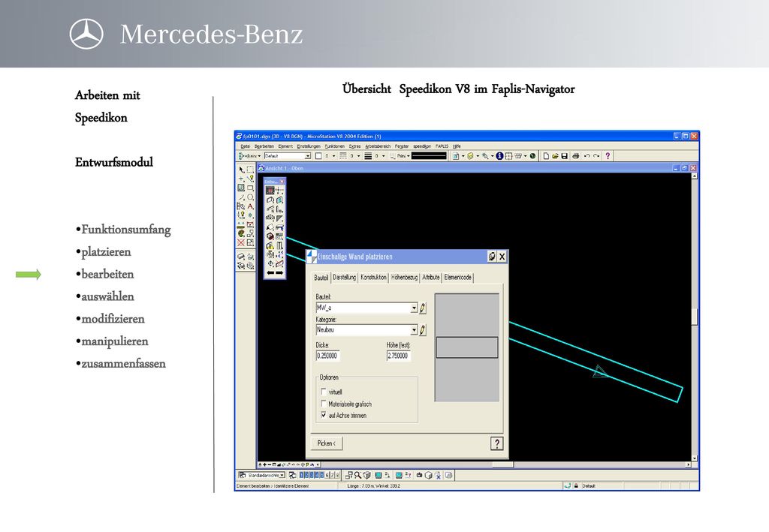Click the Höhe (fest) field showing 2.750000

click(398, 356)
